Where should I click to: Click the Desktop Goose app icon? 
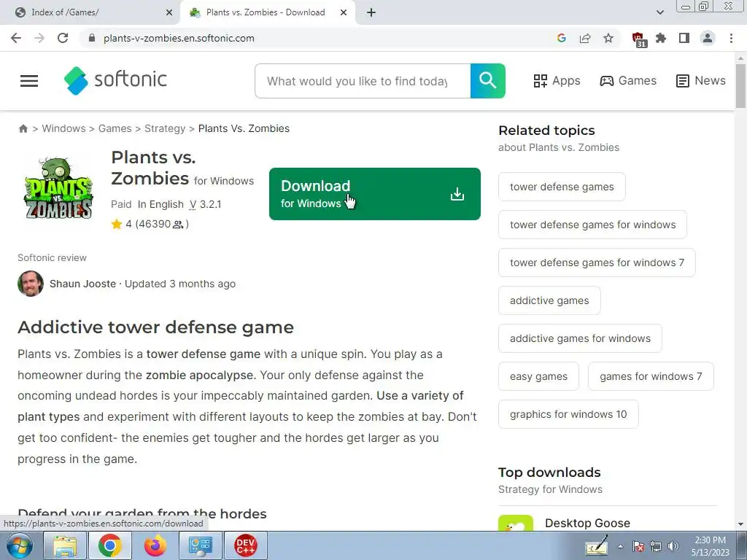pos(516,523)
